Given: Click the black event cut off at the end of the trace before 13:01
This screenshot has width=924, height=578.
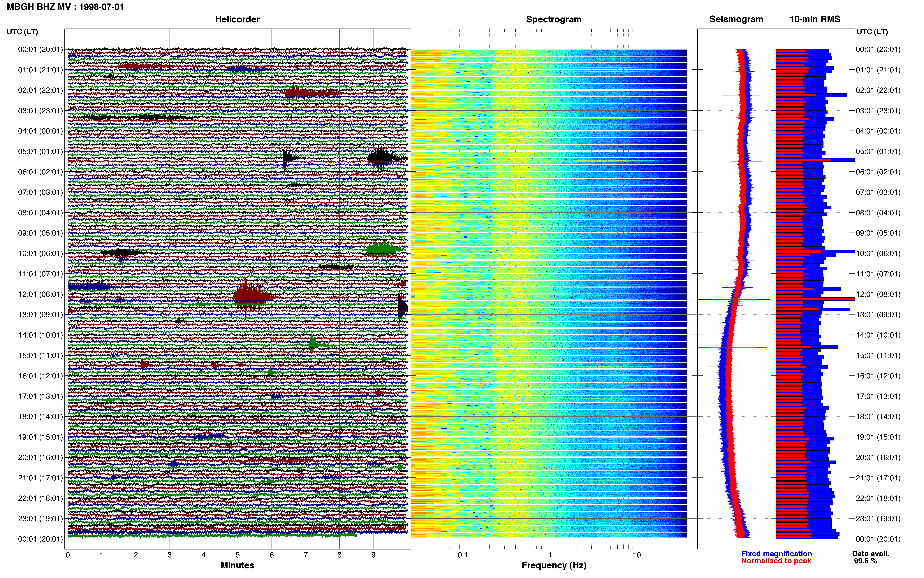Looking at the screenshot, I should coord(402,307).
